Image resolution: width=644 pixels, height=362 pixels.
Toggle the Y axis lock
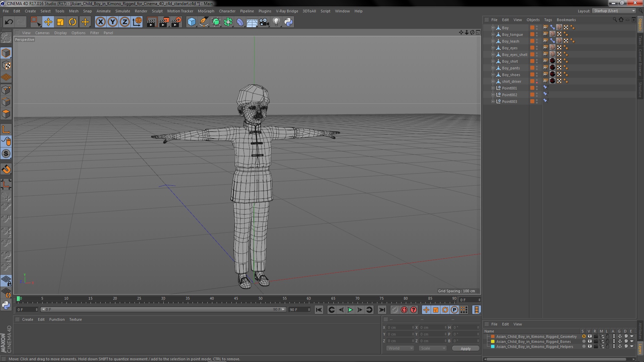(113, 22)
